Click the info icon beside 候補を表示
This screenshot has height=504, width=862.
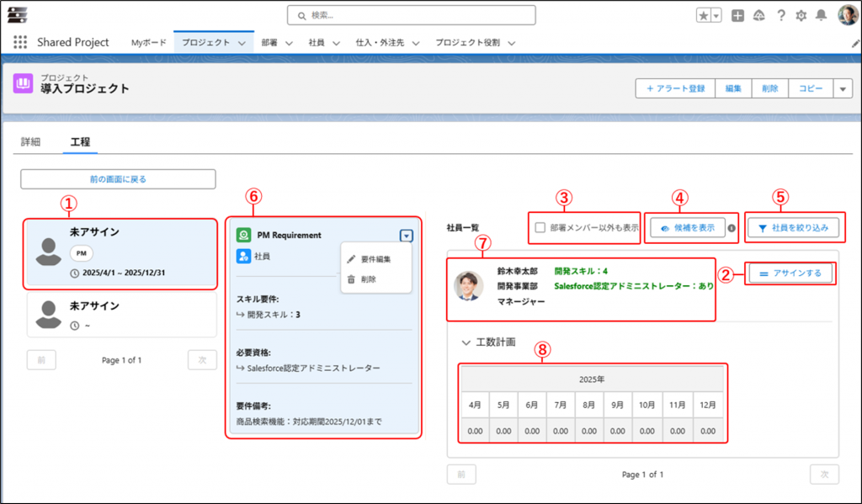(732, 228)
